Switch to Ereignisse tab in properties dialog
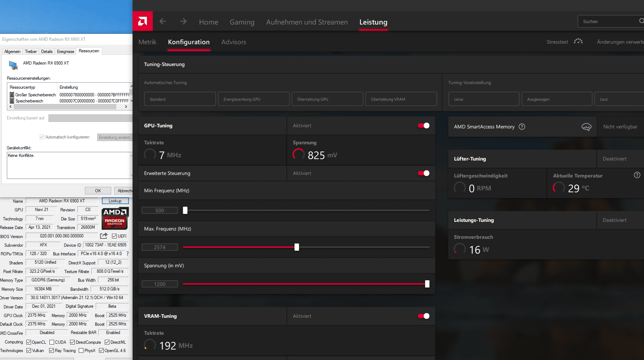This screenshot has height=360, width=644. tap(65, 52)
